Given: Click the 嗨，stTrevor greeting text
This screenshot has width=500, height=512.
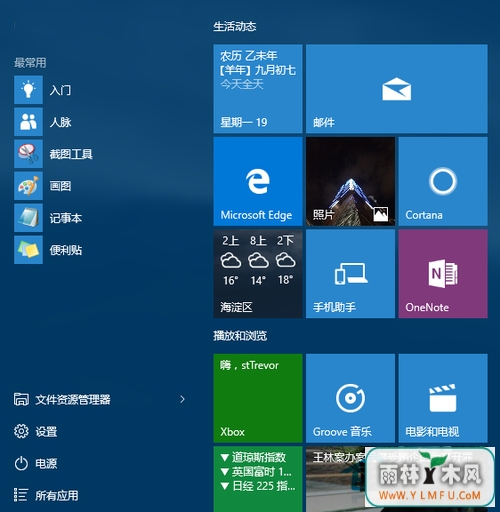Looking at the screenshot, I should (249, 365).
